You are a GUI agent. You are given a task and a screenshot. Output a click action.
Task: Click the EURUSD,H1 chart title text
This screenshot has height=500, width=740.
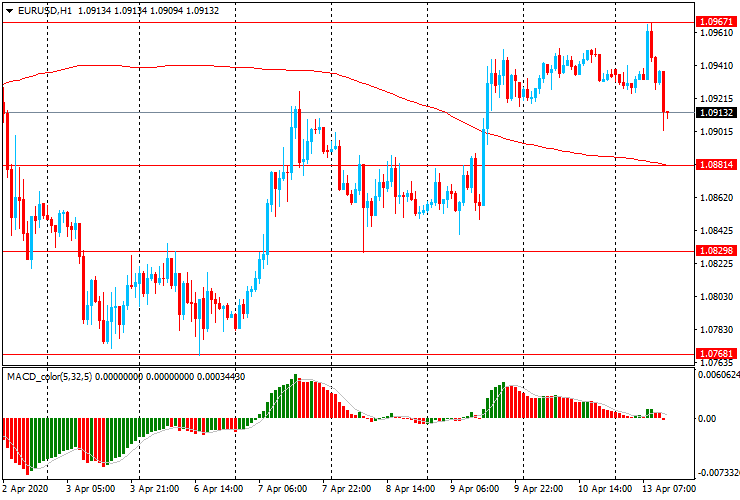pyautogui.click(x=45, y=11)
